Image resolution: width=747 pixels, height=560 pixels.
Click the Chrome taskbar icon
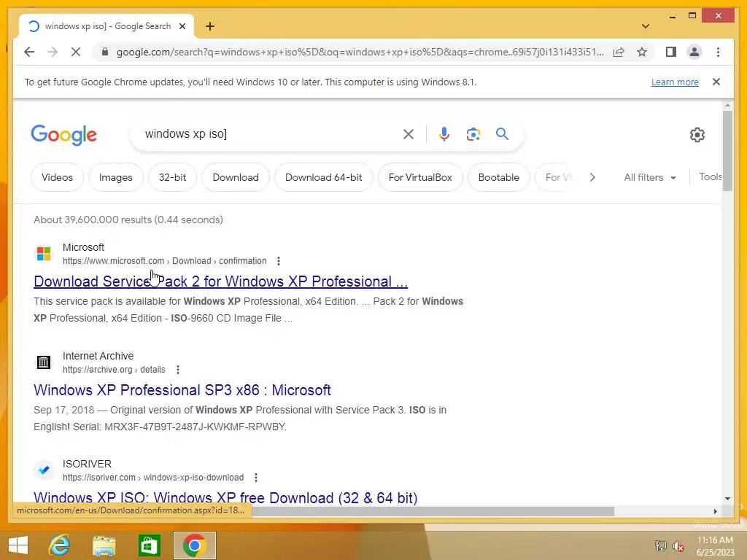(x=194, y=545)
